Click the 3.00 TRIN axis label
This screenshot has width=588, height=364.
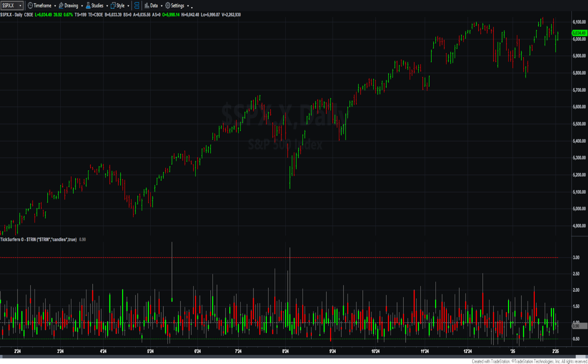click(576, 258)
